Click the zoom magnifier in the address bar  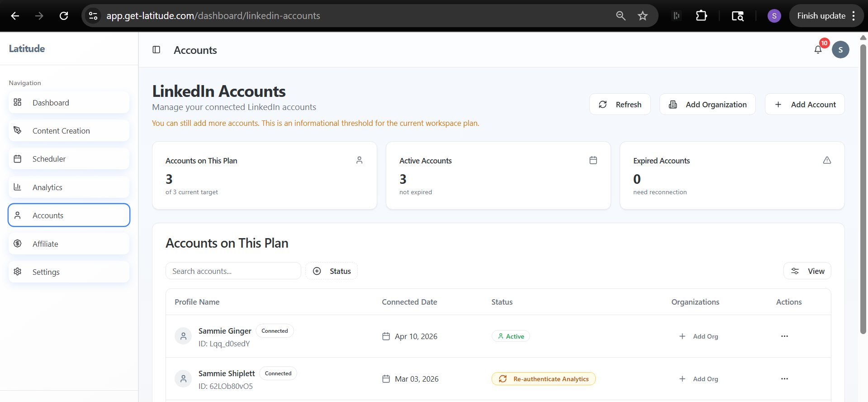pos(621,16)
